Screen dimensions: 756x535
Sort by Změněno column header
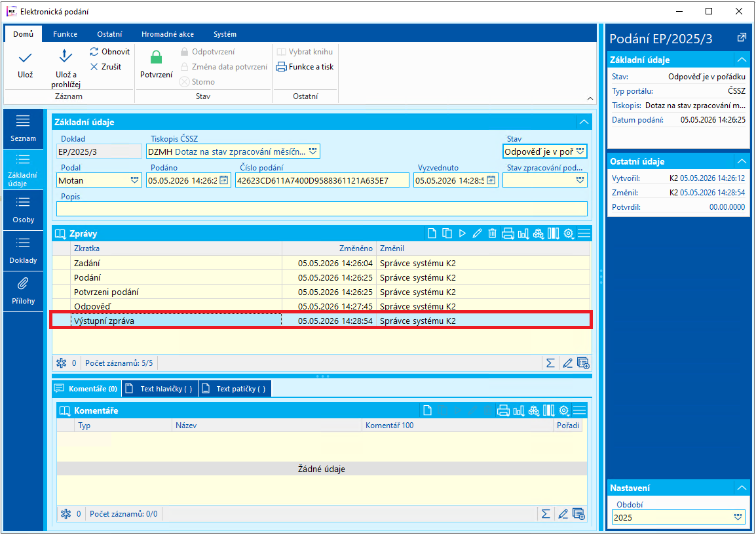pyautogui.click(x=329, y=248)
